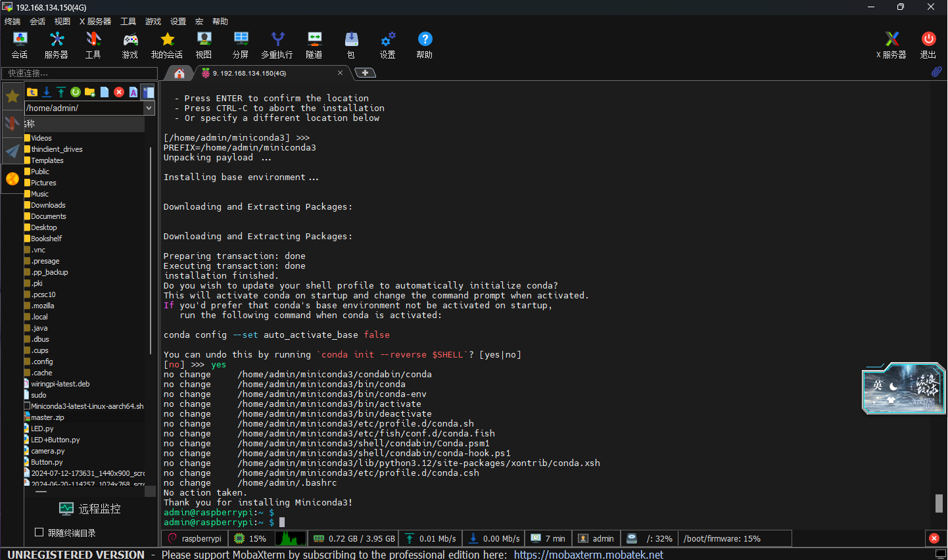948x560 pixels.
Task: Click the 快速连接 quick connect field
Action: [80, 73]
